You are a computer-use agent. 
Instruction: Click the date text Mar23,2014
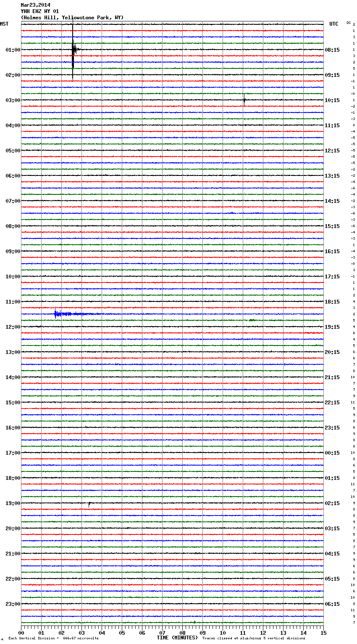tap(35, 5)
